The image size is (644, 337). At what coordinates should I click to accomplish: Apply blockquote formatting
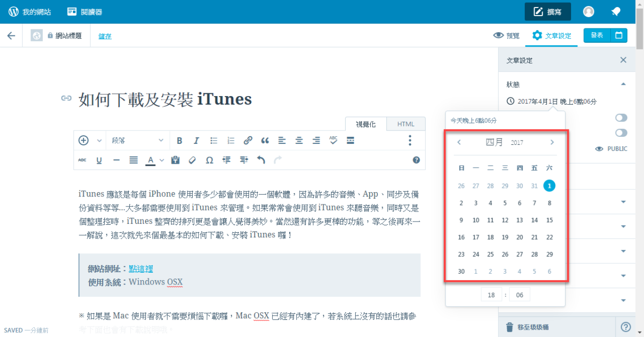click(265, 141)
